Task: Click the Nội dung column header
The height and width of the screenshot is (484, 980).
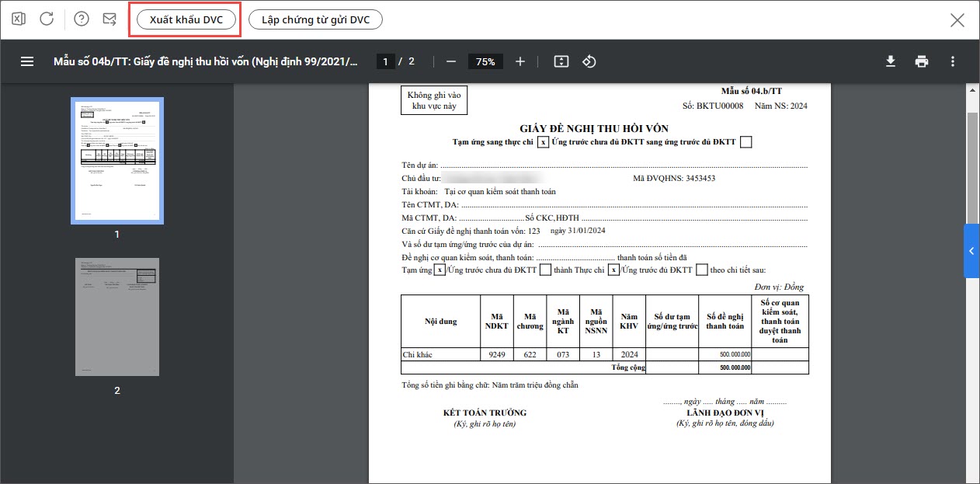Action: coord(441,322)
